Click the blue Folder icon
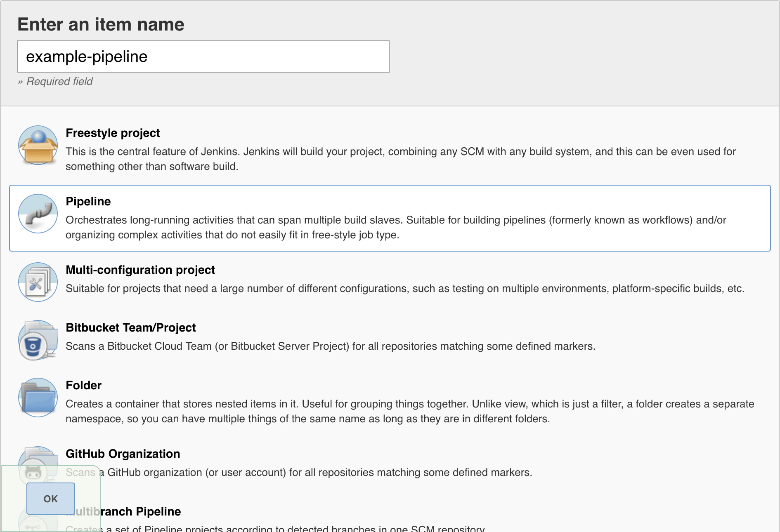The height and width of the screenshot is (532, 780). pos(38,398)
